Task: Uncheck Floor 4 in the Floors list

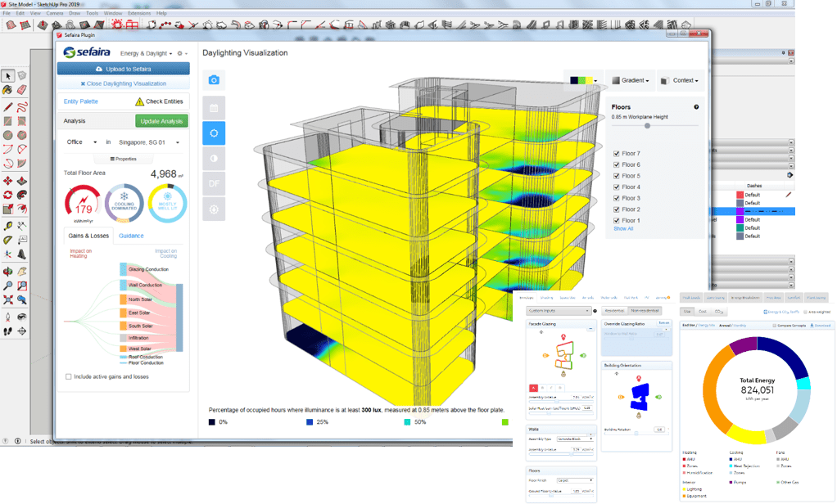Action: (x=616, y=187)
